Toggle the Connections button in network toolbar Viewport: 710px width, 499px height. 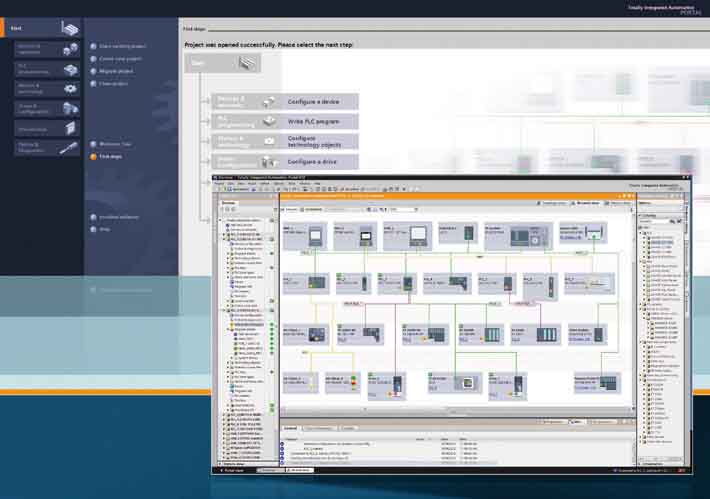[312, 210]
